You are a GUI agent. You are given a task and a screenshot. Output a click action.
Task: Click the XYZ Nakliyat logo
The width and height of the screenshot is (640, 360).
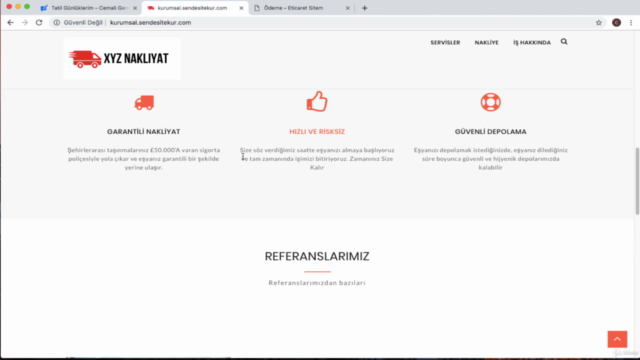pyautogui.click(x=122, y=58)
